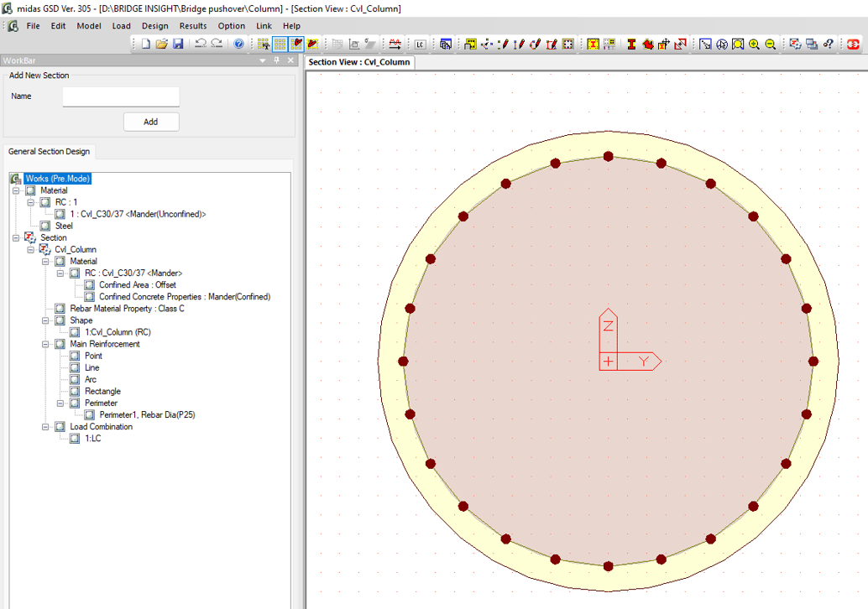Collapse the Cvl_Column section node
This screenshot has height=609, width=868.
pyautogui.click(x=32, y=249)
